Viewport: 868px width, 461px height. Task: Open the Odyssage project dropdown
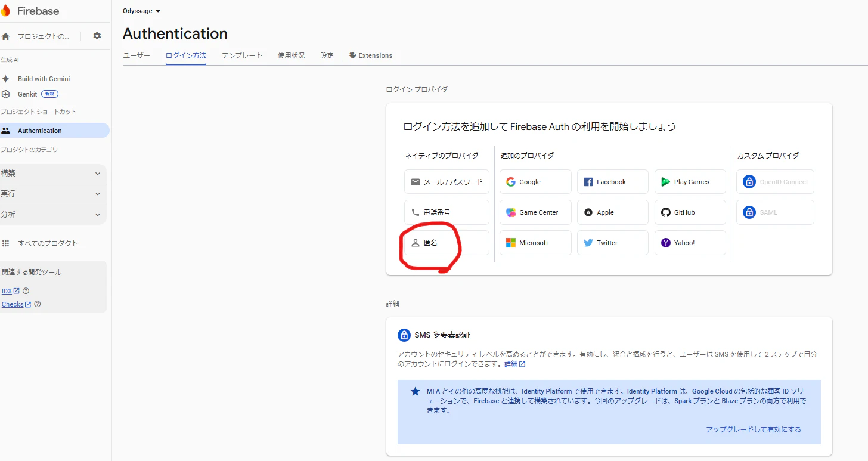(x=142, y=11)
